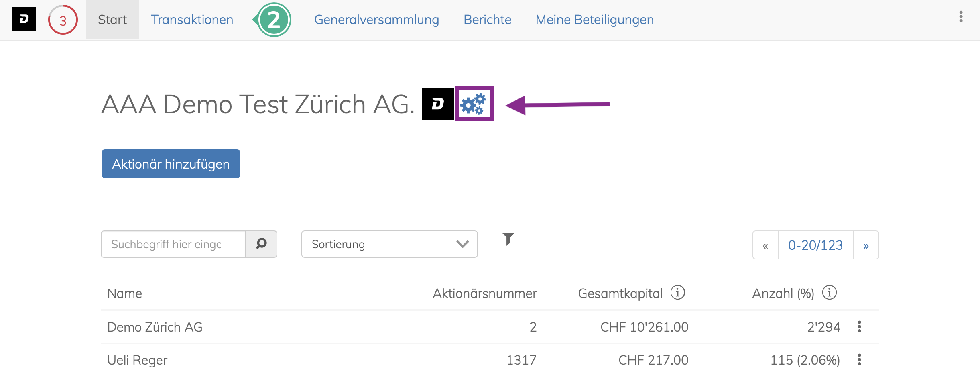This screenshot has width=980, height=375.
Task: Open the notifications circle showing 3
Action: (x=63, y=20)
